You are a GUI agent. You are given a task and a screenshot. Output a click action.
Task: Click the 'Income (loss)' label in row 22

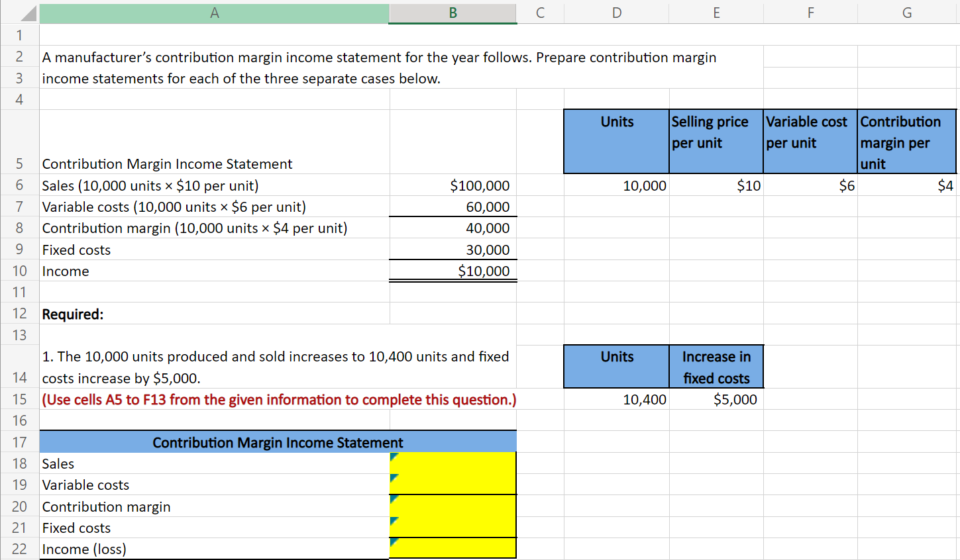click(84, 549)
